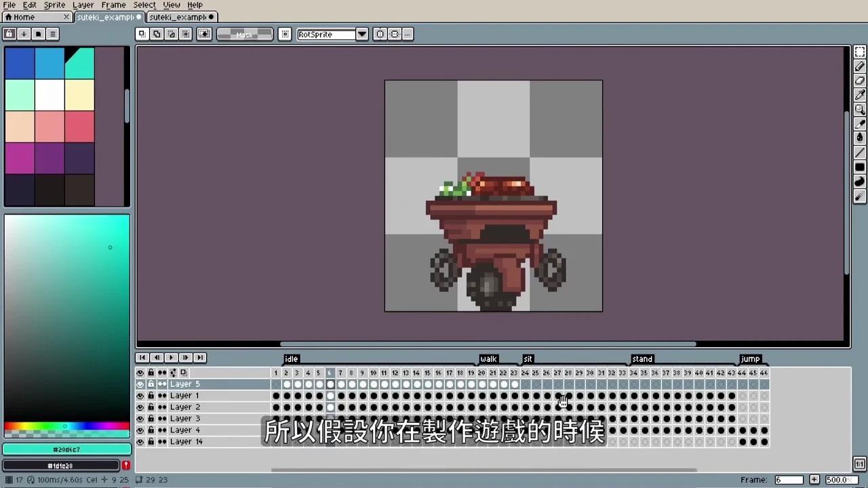Screen dimensions: 868x488
Task: Click the hue spectrum slider
Action: [x=66, y=426]
